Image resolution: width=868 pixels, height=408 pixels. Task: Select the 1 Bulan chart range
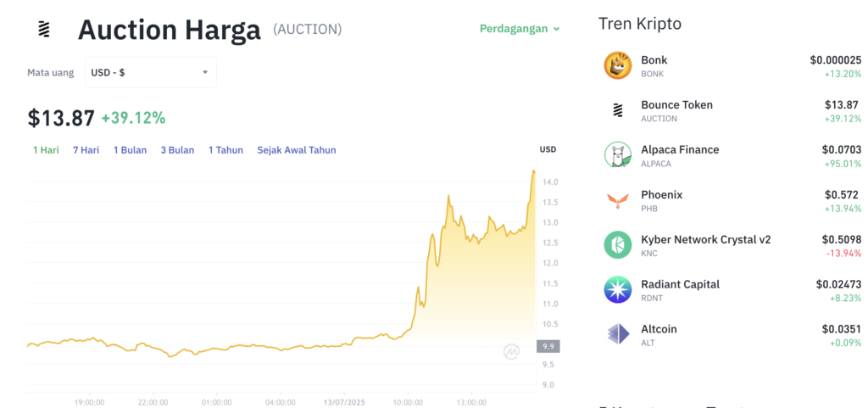tap(130, 150)
